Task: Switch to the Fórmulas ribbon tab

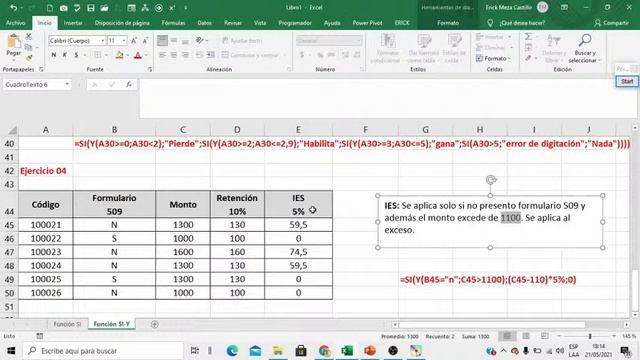Action: [173, 23]
